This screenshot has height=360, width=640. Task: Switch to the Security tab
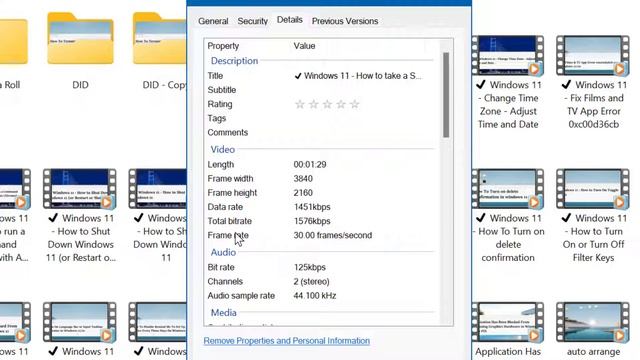point(253,21)
